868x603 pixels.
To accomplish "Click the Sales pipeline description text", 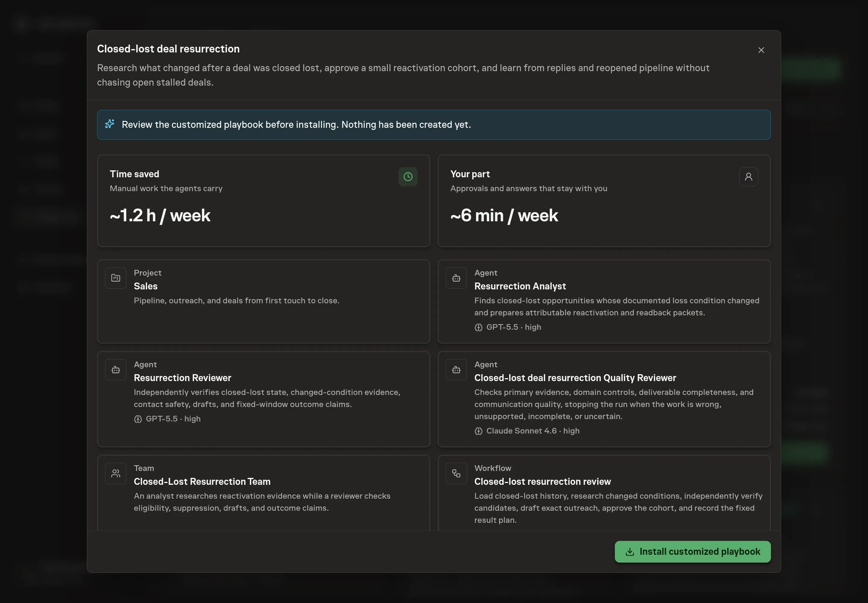I will point(237,300).
